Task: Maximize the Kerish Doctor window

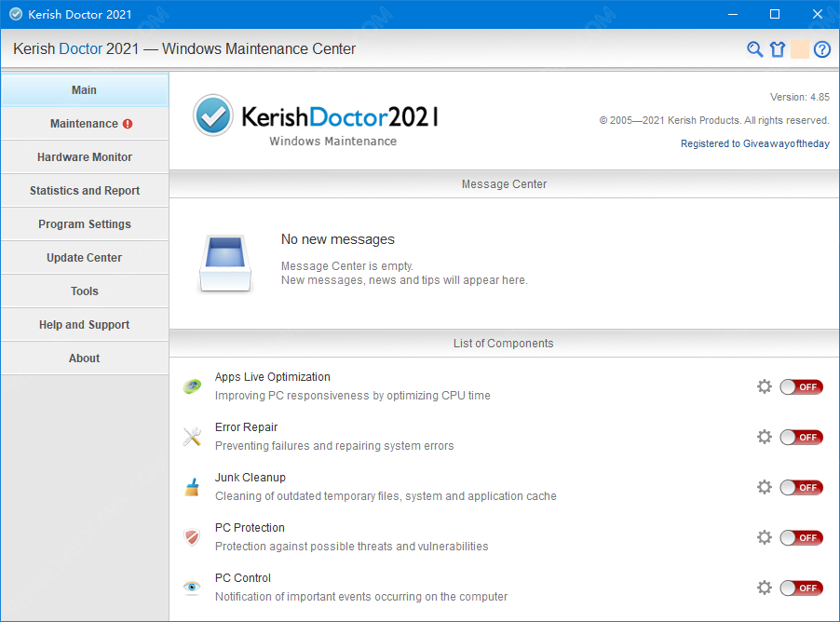Action: [775, 15]
